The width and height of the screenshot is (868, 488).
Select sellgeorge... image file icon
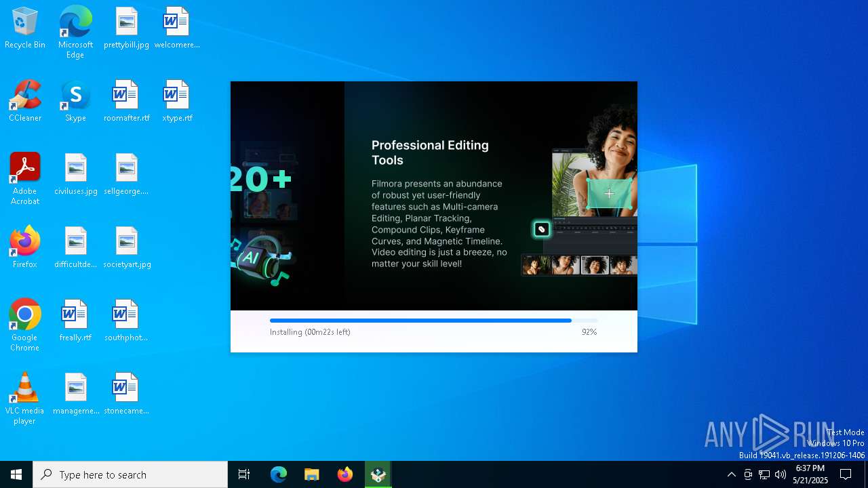pyautogui.click(x=126, y=174)
